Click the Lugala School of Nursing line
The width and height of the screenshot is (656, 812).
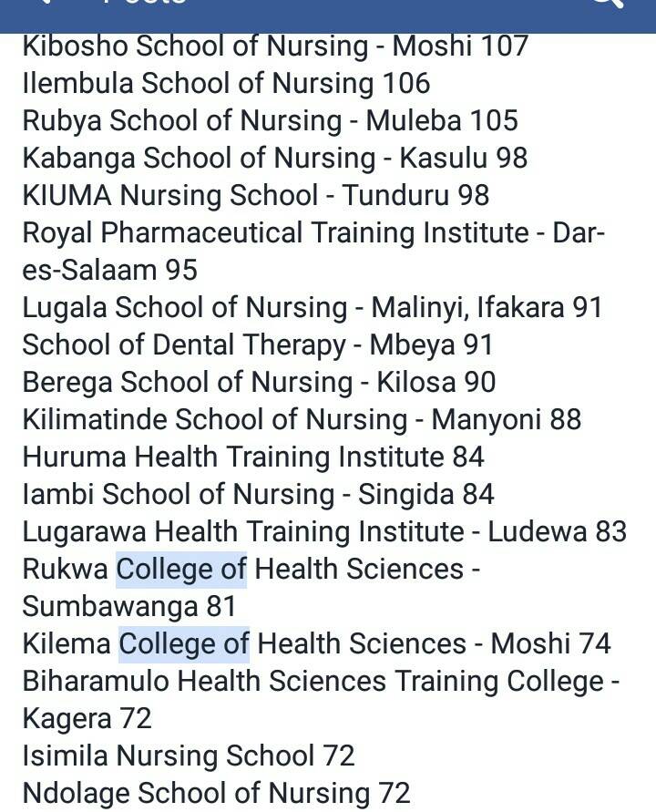click(312, 307)
